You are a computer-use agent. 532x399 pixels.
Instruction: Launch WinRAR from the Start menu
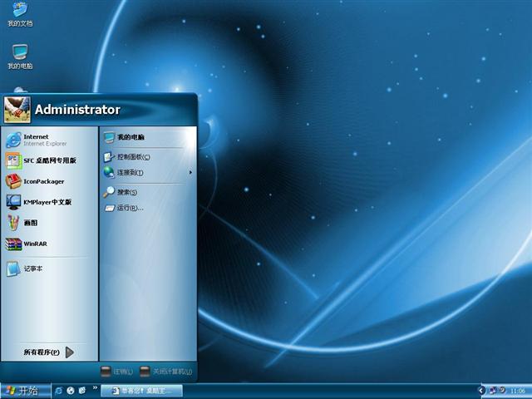point(33,244)
